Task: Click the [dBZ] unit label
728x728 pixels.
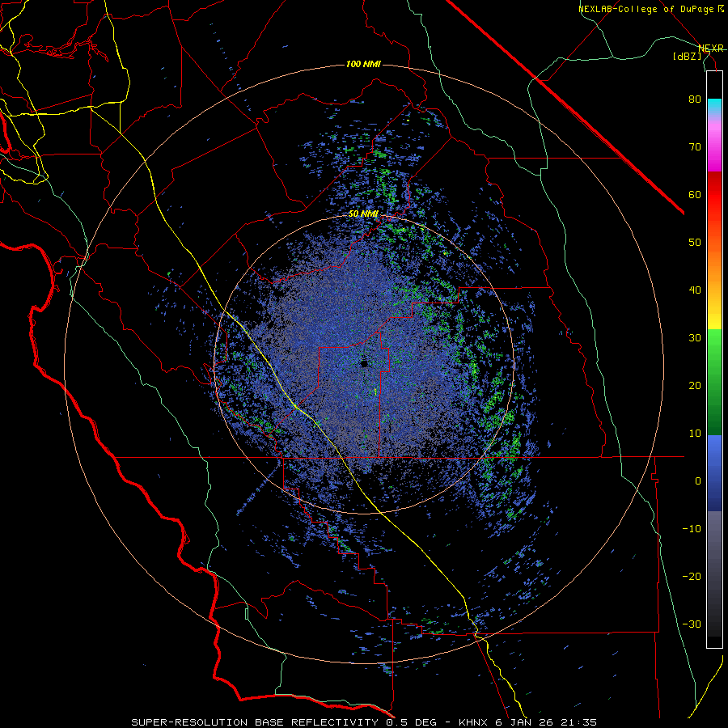Action: click(687, 56)
